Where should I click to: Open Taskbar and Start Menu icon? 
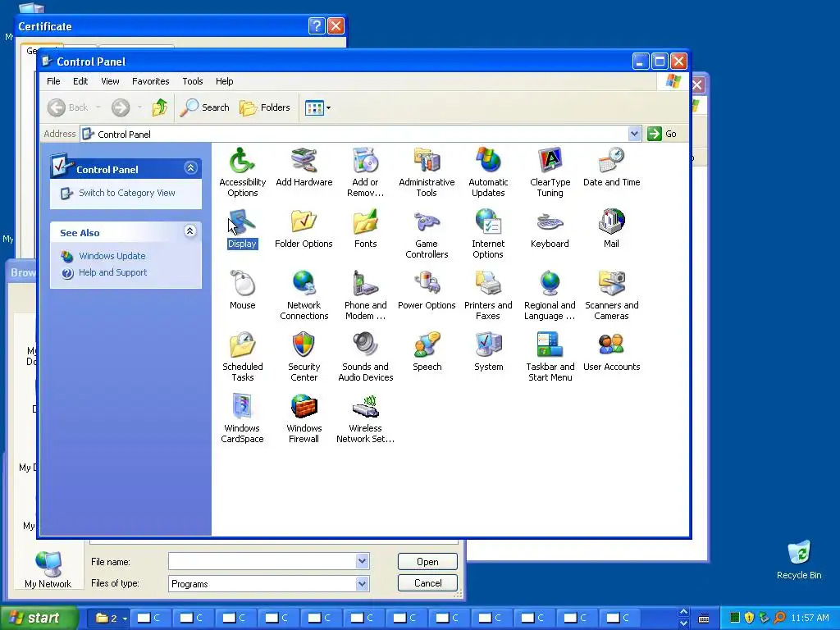pos(550,356)
